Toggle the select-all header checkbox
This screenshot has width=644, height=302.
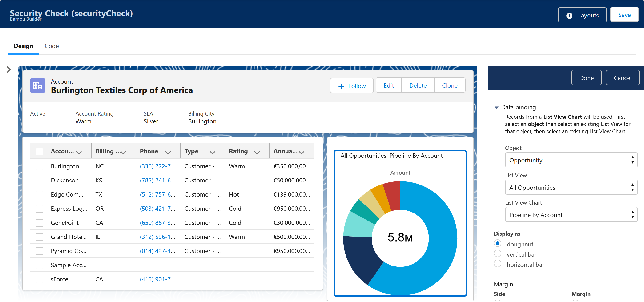[x=40, y=151]
